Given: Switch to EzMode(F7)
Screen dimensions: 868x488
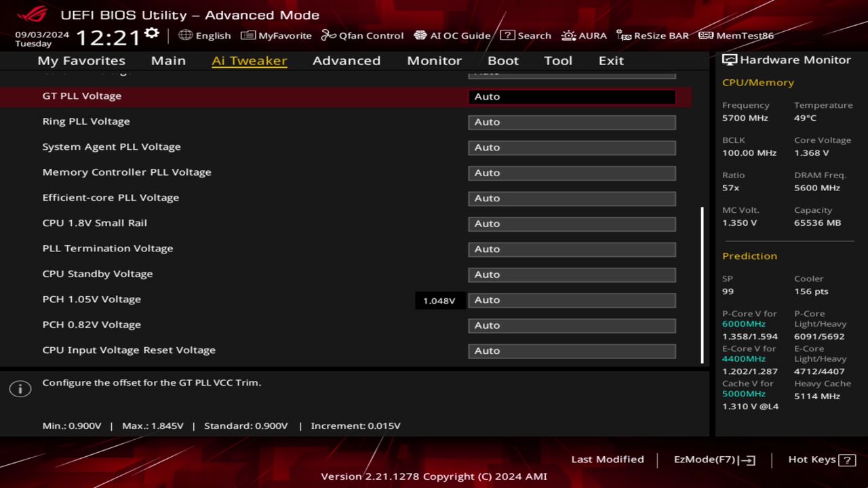Looking at the screenshot, I should (714, 460).
